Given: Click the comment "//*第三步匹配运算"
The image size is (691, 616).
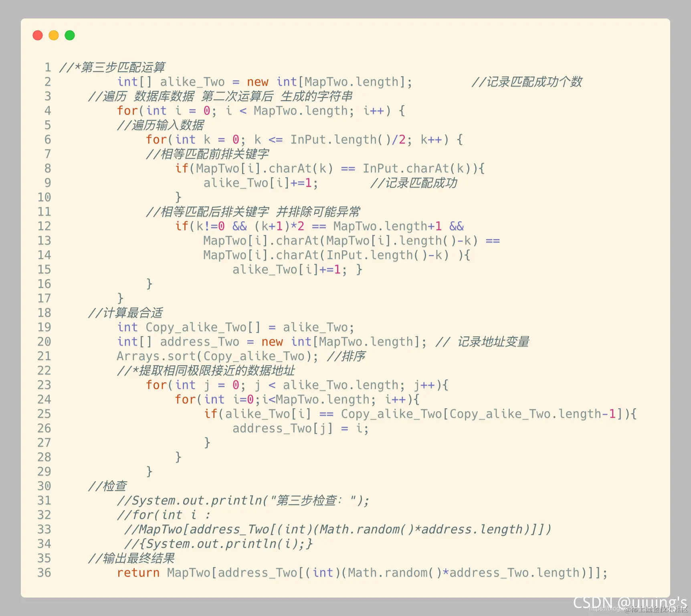Looking at the screenshot, I should pyautogui.click(x=112, y=67).
